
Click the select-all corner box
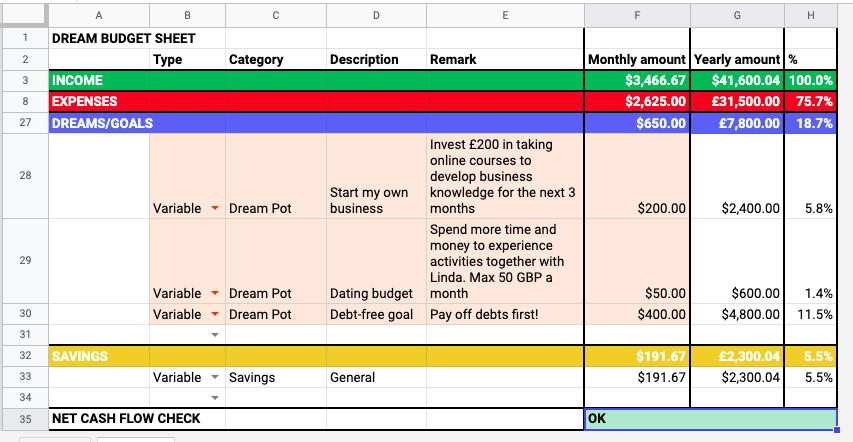click(x=24, y=15)
